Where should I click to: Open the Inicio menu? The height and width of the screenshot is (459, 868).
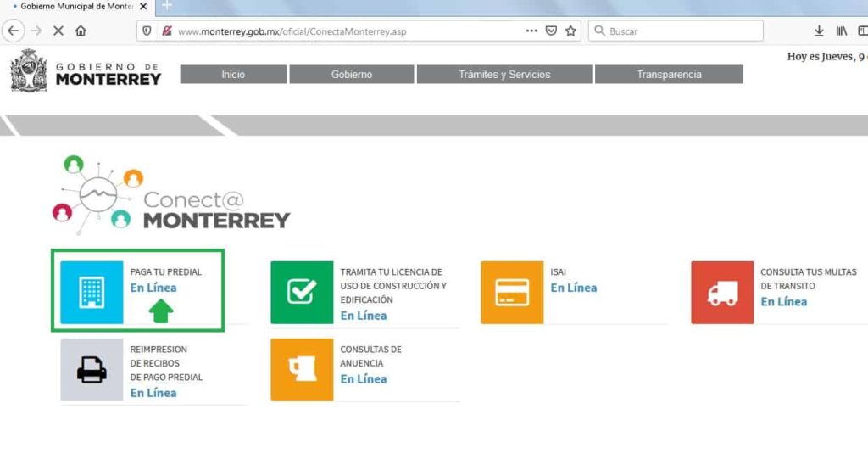[x=233, y=75]
